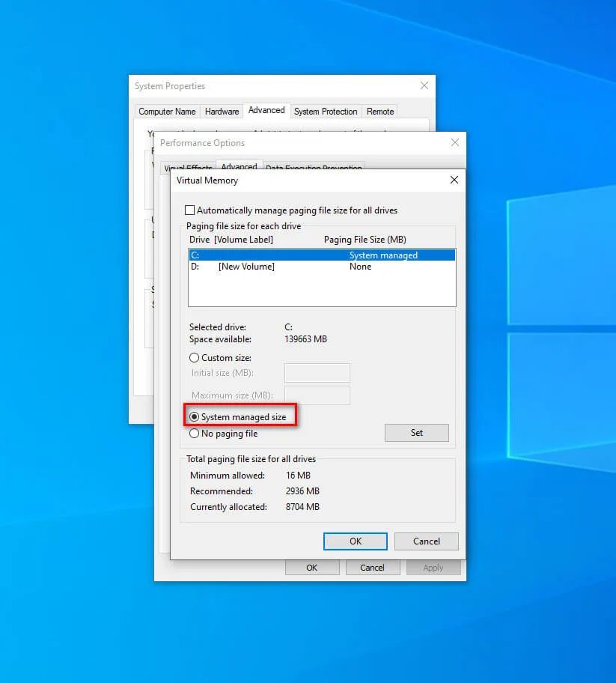616x683 pixels.
Task: Close the Performance Options window
Action: click(455, 142)
